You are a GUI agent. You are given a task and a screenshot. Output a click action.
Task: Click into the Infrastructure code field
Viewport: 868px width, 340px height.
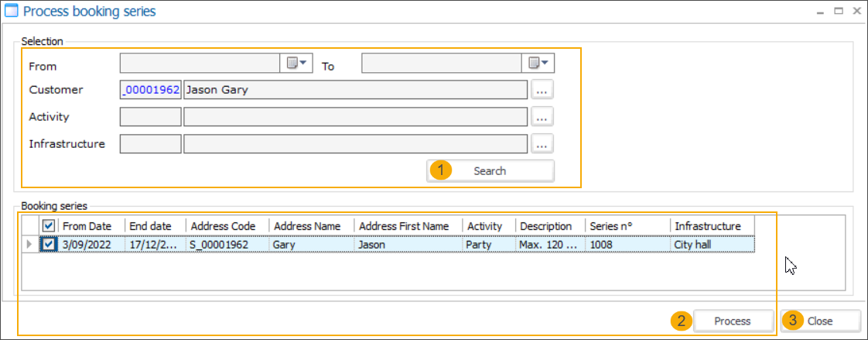(151, 144)
